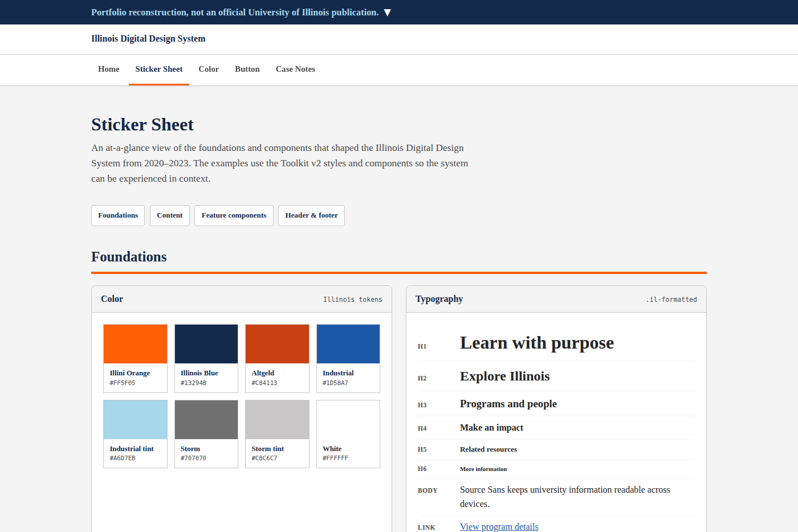This screenshot has height=532, width=798.
Task: Click the H6 row label
Action: pyautogui.click(x=422, y=469)
